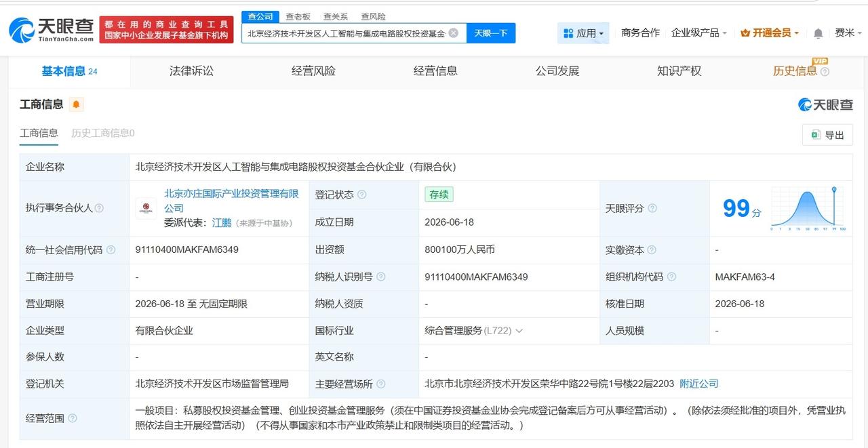
Task: Open the 商务合作 link
Action: click(640, 33)
